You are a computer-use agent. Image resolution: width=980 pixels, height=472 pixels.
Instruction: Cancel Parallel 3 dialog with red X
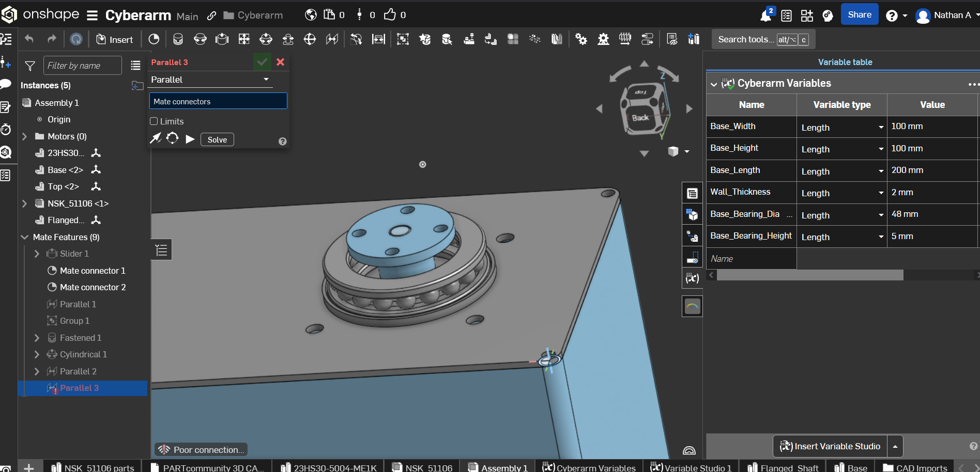click(x=281, y=62)
